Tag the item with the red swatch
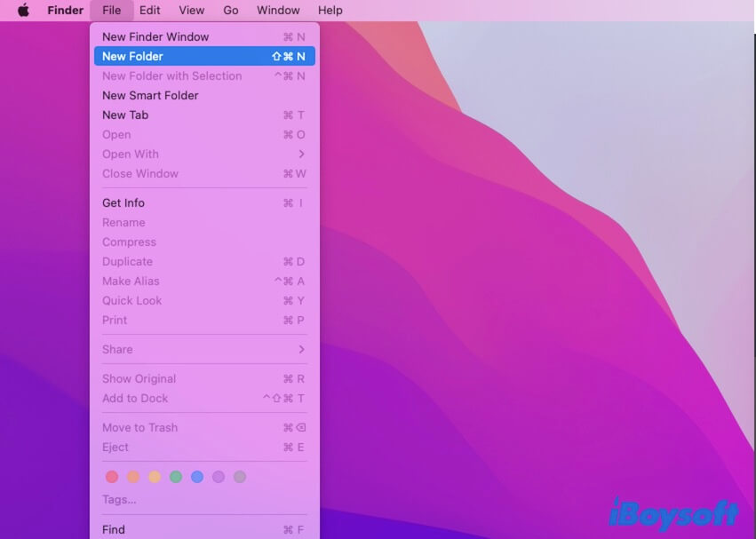 pos(113,476)
